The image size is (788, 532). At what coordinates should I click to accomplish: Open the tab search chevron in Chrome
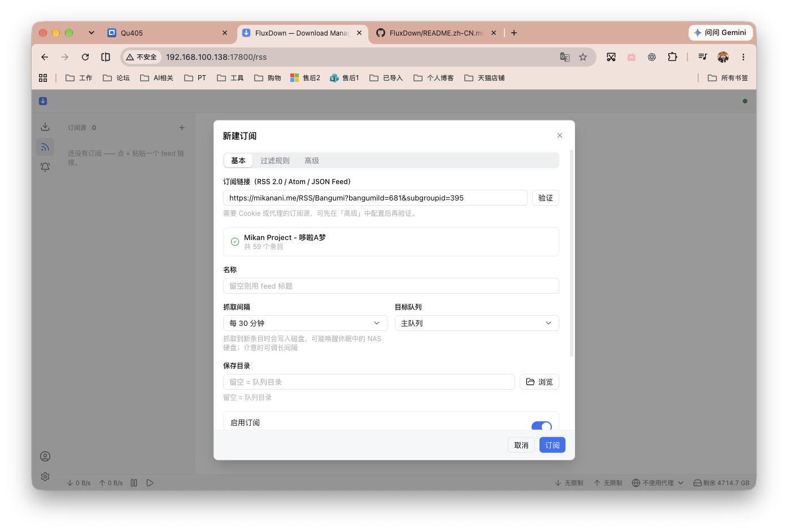coord(92,33)
